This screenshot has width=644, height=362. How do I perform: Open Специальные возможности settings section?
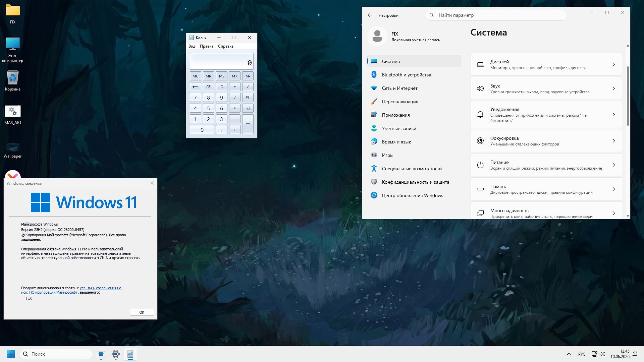tap(414, 169)
